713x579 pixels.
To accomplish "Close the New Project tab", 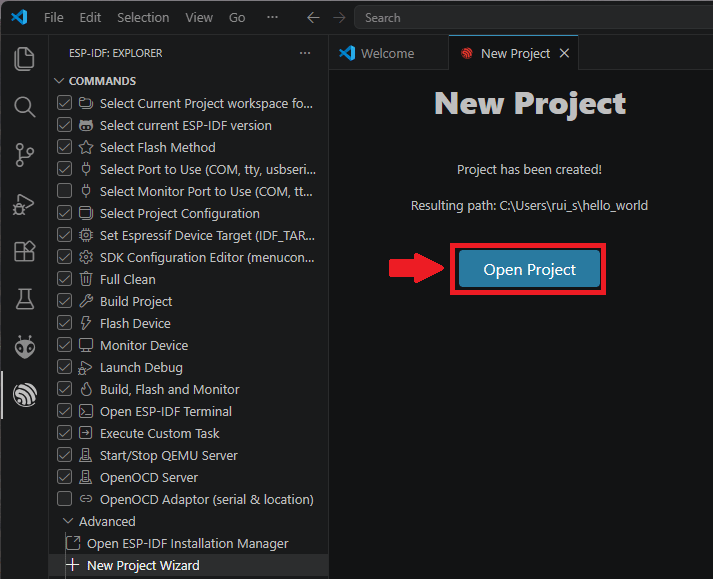I will pos(564,53).
